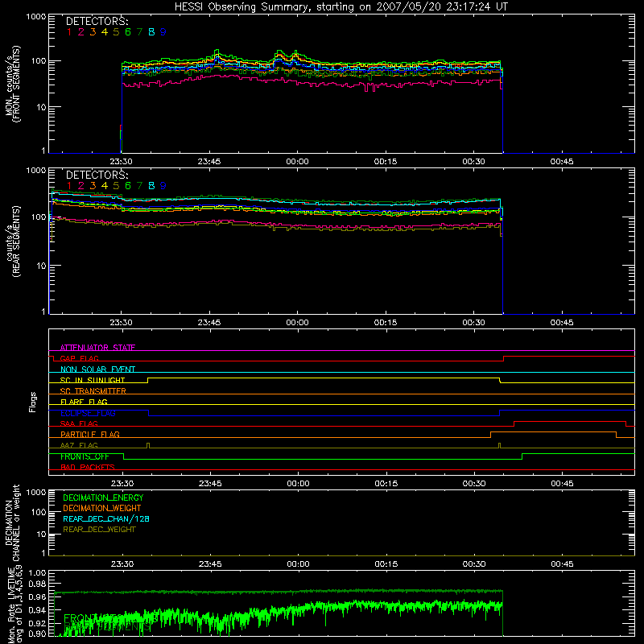Click the BAD_PACKETS flag label
Viewport: 644px width, 644px height.
[x=88, y=468]
